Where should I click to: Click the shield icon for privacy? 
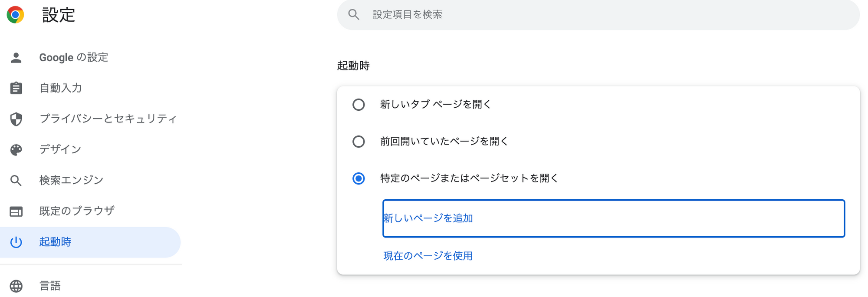(x=16, y=119)
